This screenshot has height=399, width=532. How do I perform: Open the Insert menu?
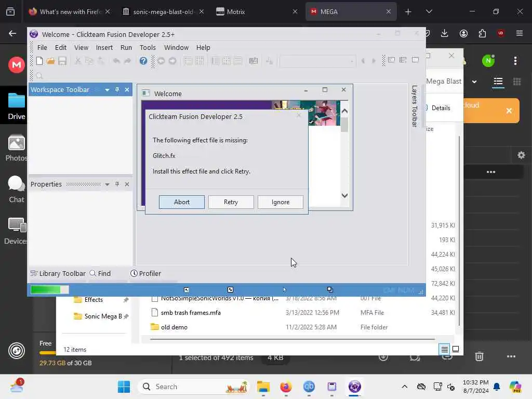104,47
